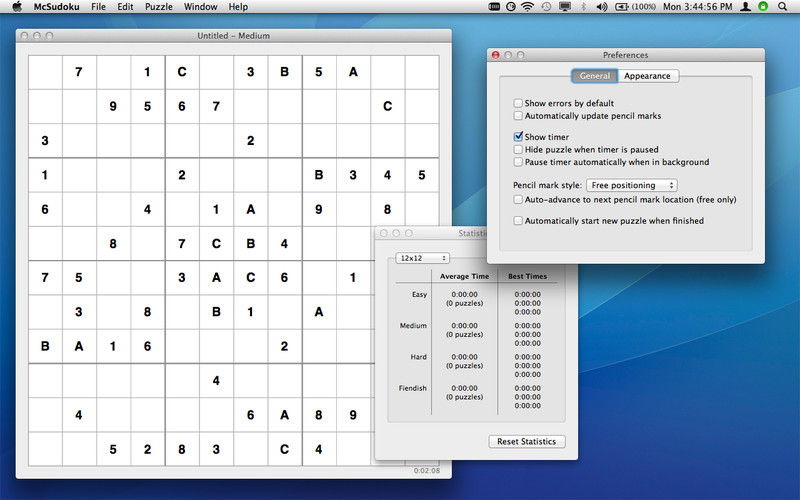Click the Easy row label in Statistics
Screen dimensions: 800x500
[419, 294]
